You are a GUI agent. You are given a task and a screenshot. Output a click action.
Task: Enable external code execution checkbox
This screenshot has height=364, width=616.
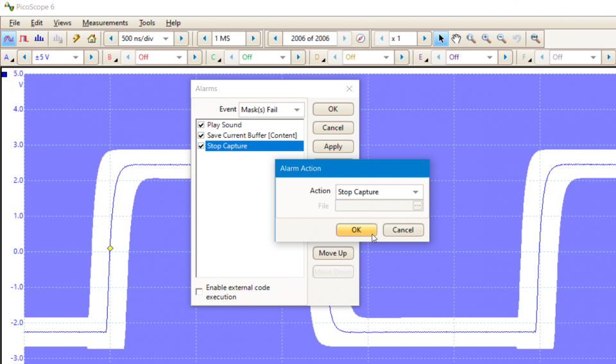point(200,292)
